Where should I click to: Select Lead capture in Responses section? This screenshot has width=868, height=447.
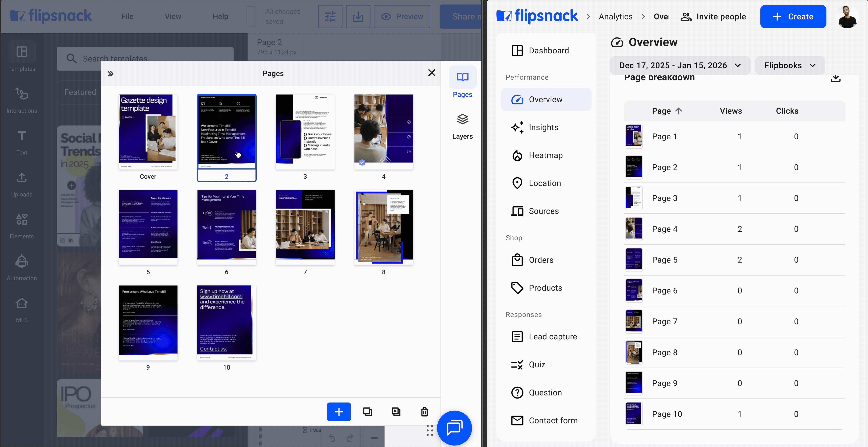(553, 336)
